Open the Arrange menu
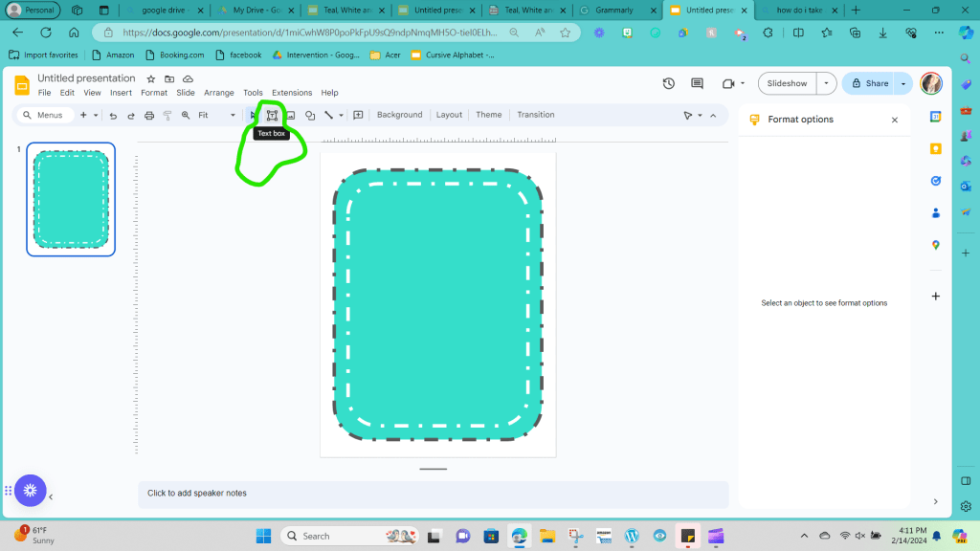 click(x=219, y=93)
